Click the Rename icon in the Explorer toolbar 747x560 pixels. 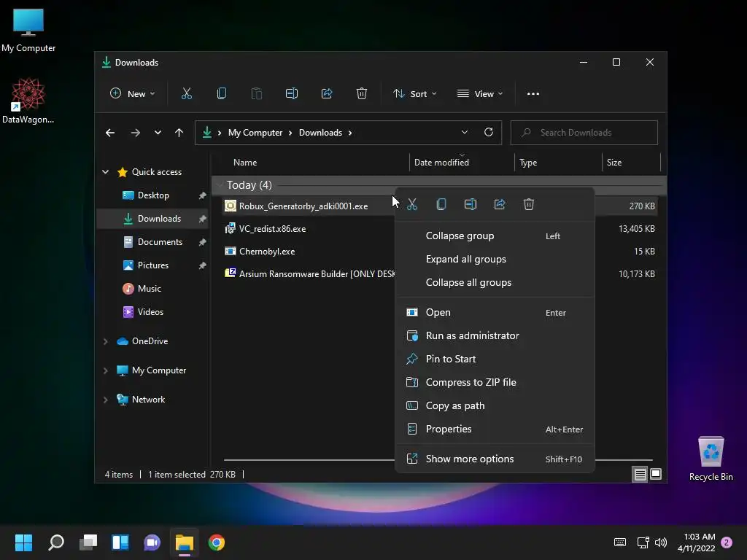(292, 94)
